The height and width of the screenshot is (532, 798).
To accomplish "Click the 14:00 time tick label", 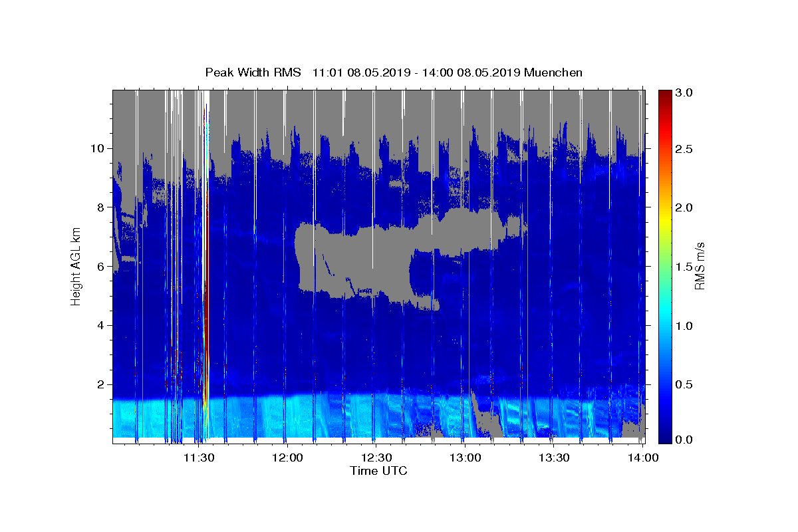I will point(642,458).
